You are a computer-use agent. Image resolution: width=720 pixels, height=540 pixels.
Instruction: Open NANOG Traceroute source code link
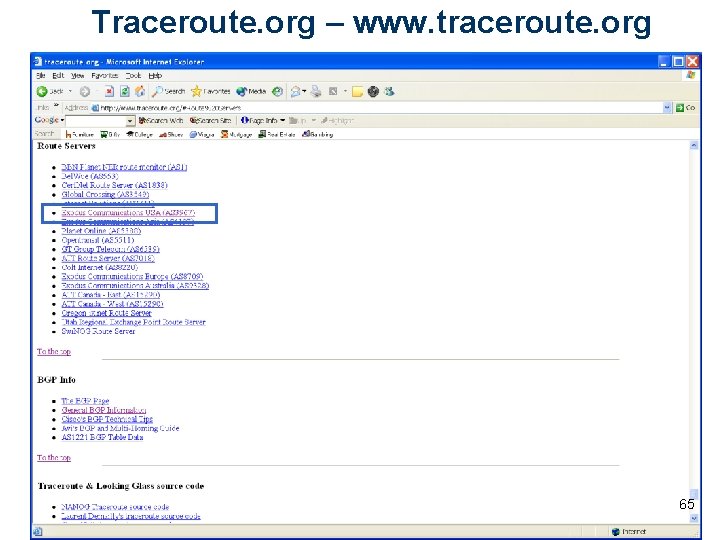point(115,507)
